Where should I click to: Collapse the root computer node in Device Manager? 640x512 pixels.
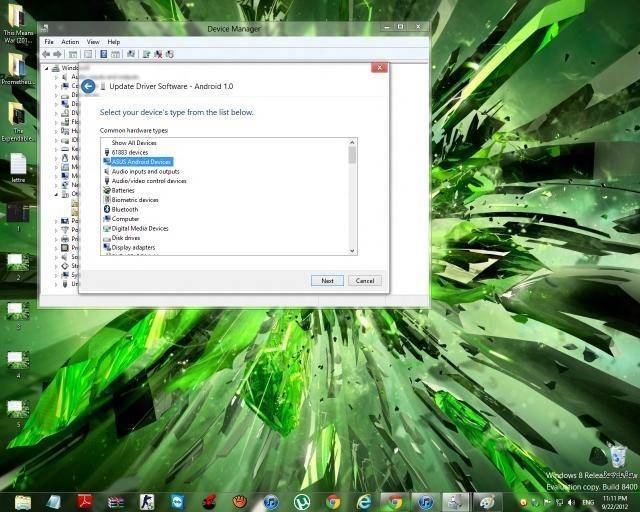click(x=47, y=68)
